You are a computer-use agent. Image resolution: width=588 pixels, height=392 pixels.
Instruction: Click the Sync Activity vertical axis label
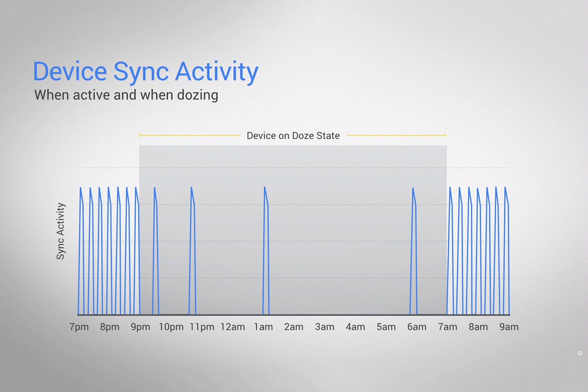pos(60,231)
